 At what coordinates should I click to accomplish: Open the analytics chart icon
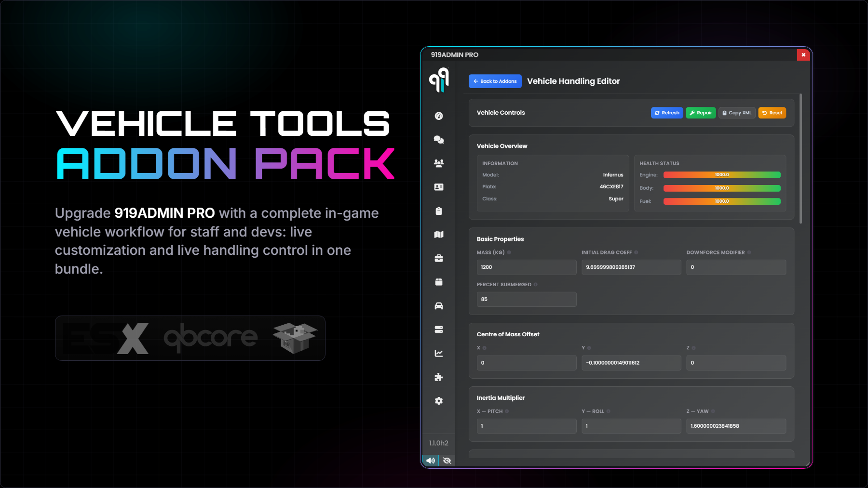tap(438, 353)
